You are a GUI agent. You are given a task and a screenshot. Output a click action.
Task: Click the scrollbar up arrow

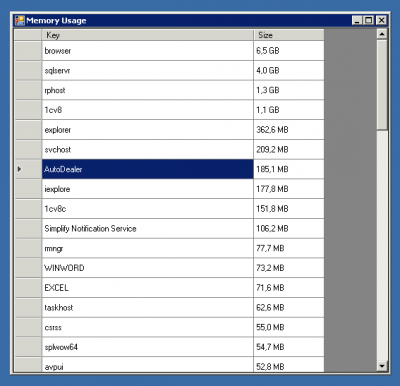(x=382, y=34)
